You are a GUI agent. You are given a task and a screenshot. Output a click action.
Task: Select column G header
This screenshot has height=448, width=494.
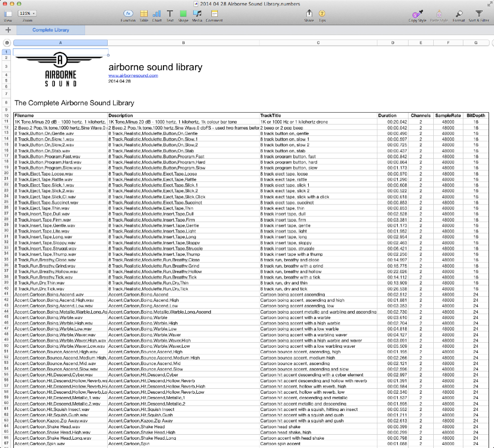476,43
